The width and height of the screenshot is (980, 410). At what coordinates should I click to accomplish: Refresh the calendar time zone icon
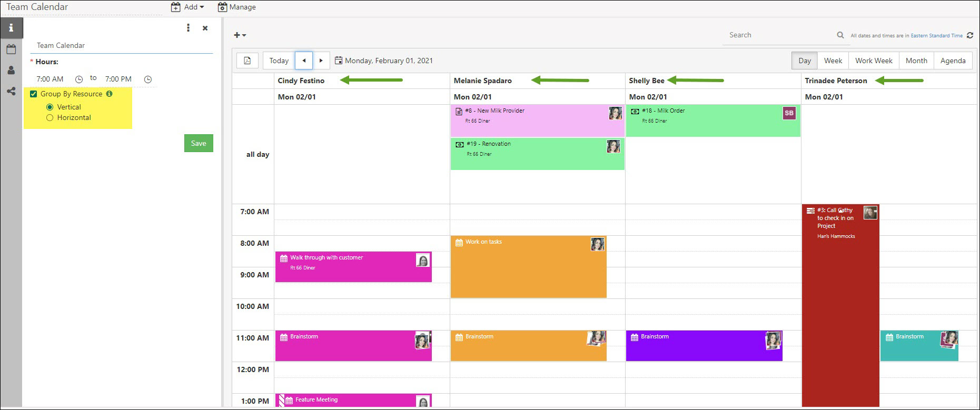coord(970,35)
